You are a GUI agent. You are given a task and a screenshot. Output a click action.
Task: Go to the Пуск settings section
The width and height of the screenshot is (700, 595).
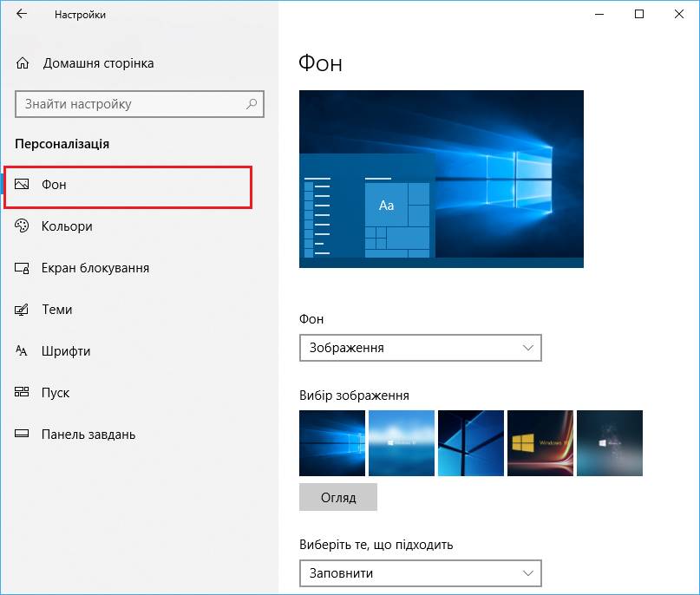(56, 393)
